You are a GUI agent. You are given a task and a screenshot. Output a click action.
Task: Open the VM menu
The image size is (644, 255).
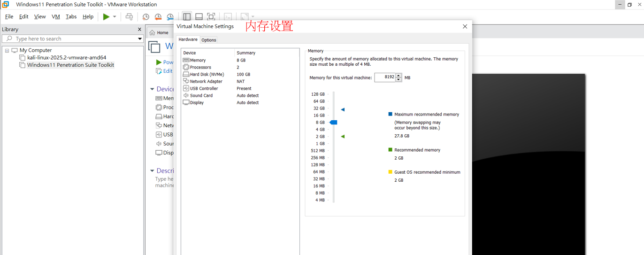(56, 16)
